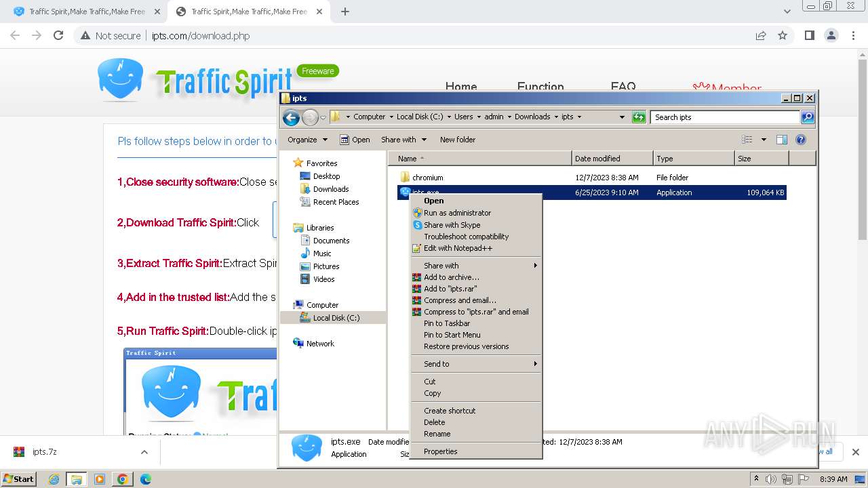This screenshot has height=488, width=868.
Task: Choose Edit with Notepad++
Action: click(476, 248)
